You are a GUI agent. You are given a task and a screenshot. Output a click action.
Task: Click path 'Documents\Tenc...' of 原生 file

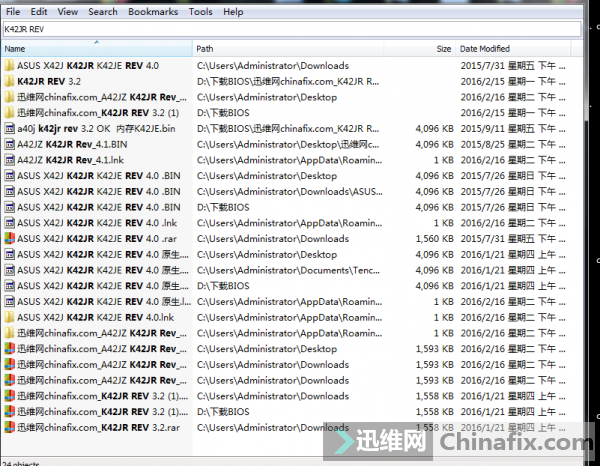[x=288, y=270]
